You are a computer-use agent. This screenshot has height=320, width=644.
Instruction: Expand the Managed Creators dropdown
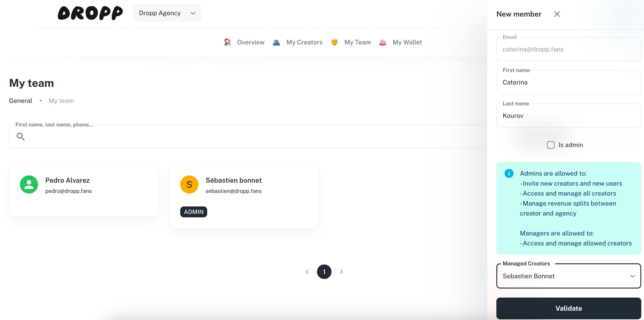(569, 276)
